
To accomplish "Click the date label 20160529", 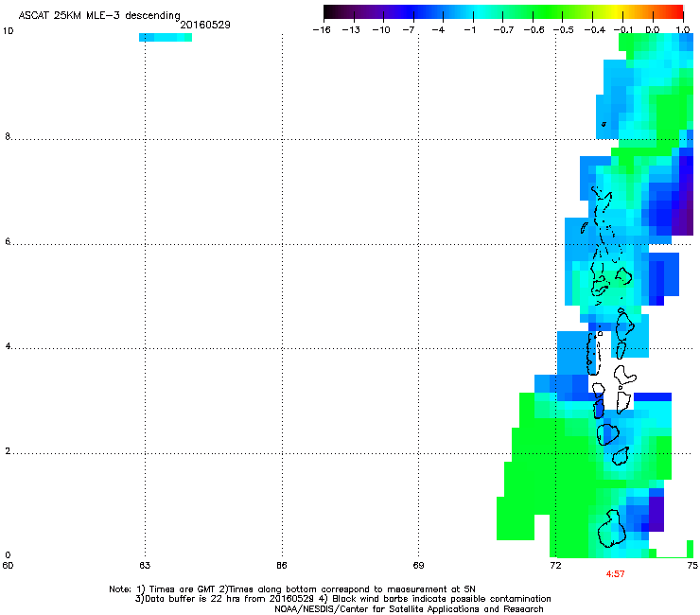I will [205, 25].
